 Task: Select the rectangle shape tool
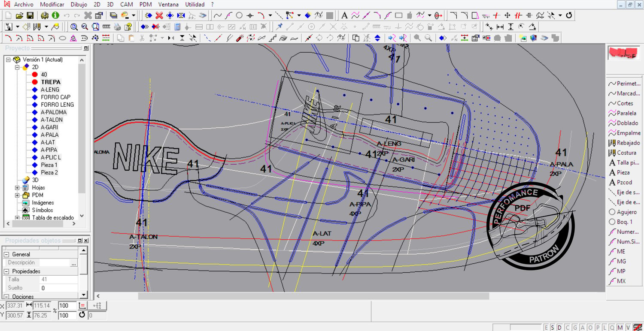(399, 15)
